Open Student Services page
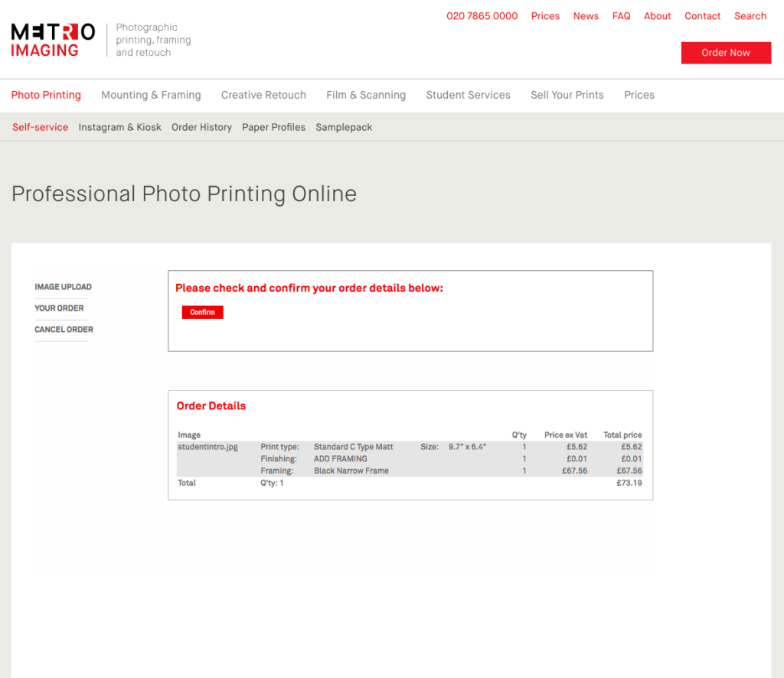 (x=468, y=95)
